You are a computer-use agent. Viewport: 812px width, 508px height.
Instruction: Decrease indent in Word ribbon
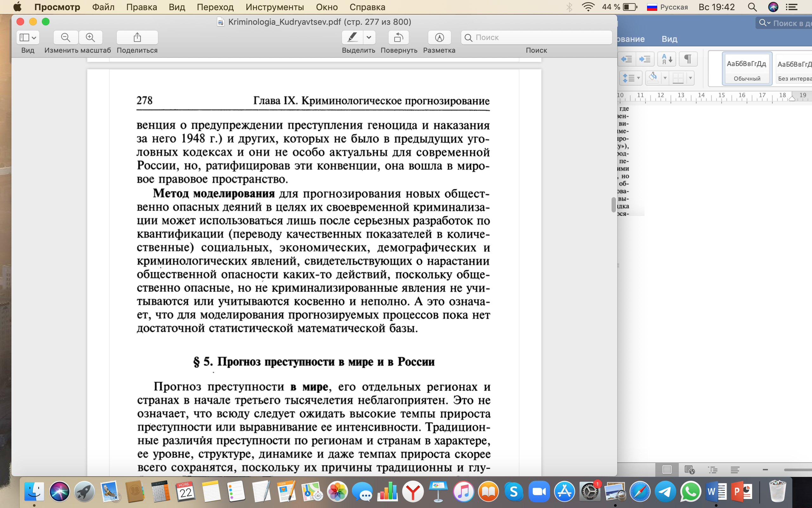coord(626,59)
